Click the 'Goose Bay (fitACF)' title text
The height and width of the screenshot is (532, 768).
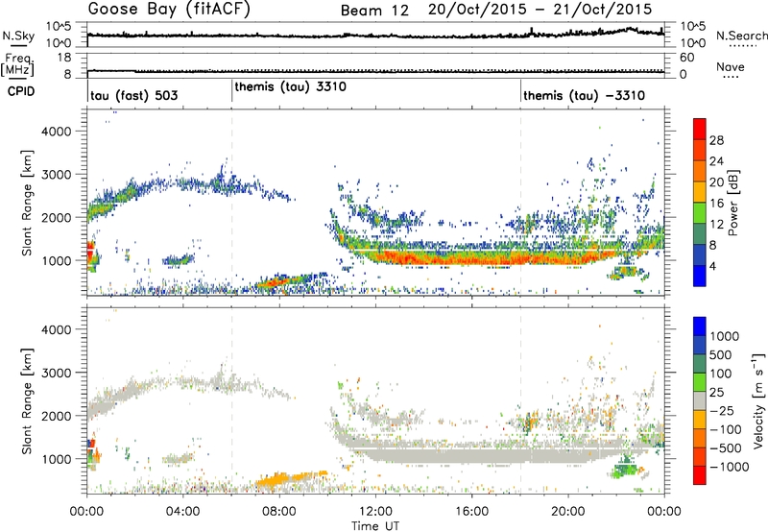pos(169,9)
